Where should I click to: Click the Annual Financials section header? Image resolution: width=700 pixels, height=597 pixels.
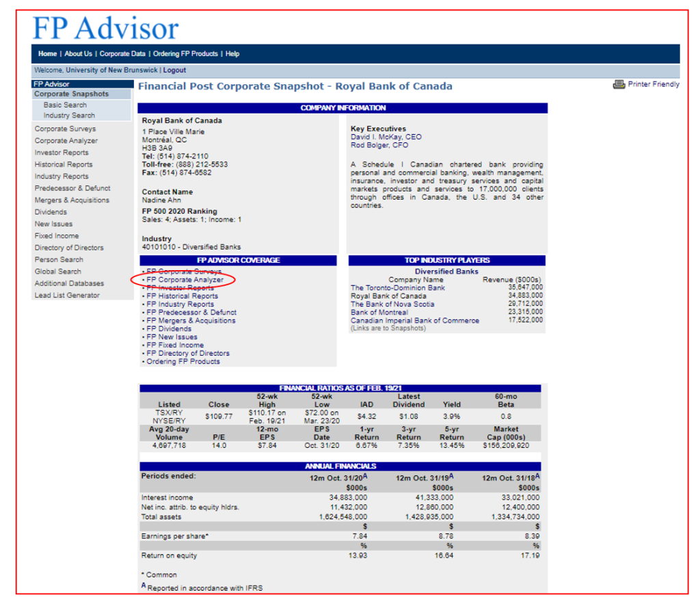(340, 466)
